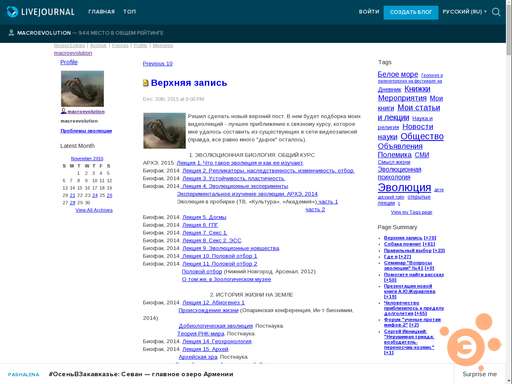512x384 pixels.
Task: Click the orange floating widget circle
Action: pos(465,347)
